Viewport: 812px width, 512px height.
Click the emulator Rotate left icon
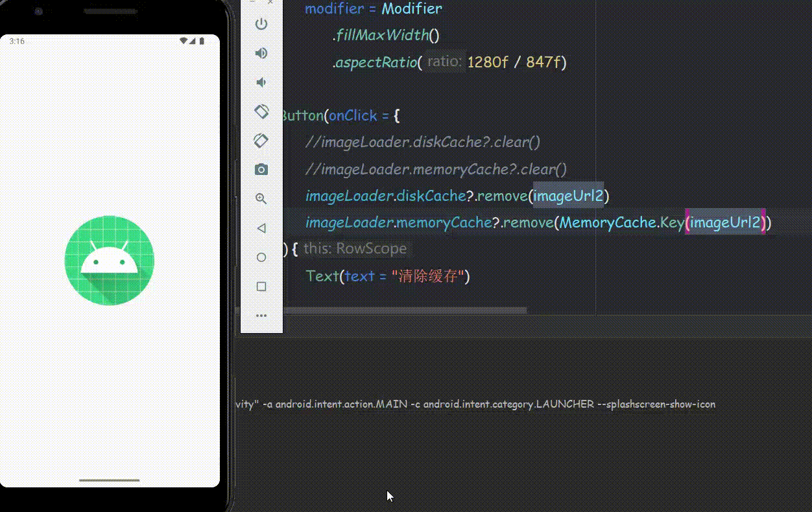[261, 111]
